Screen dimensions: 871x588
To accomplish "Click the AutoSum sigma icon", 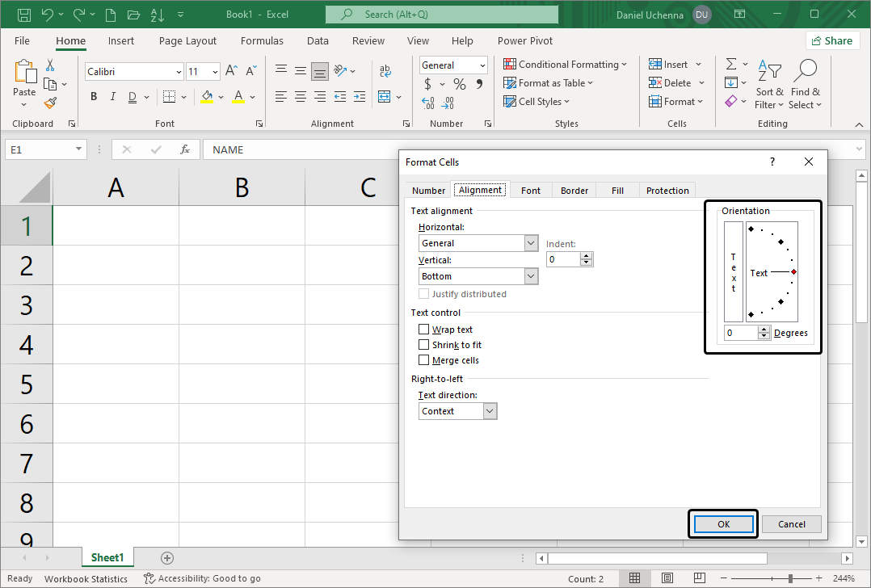I will pos(730,65).
